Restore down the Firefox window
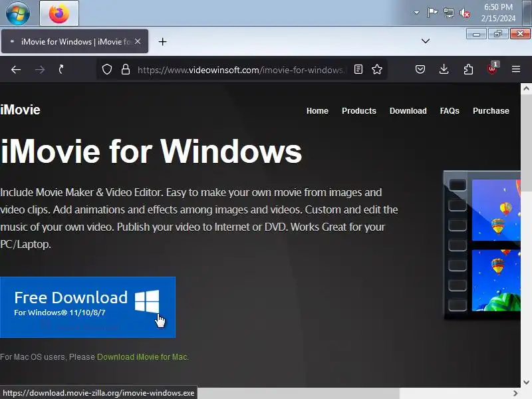This screenshot has width=532, height=399. tap(498, 34)
